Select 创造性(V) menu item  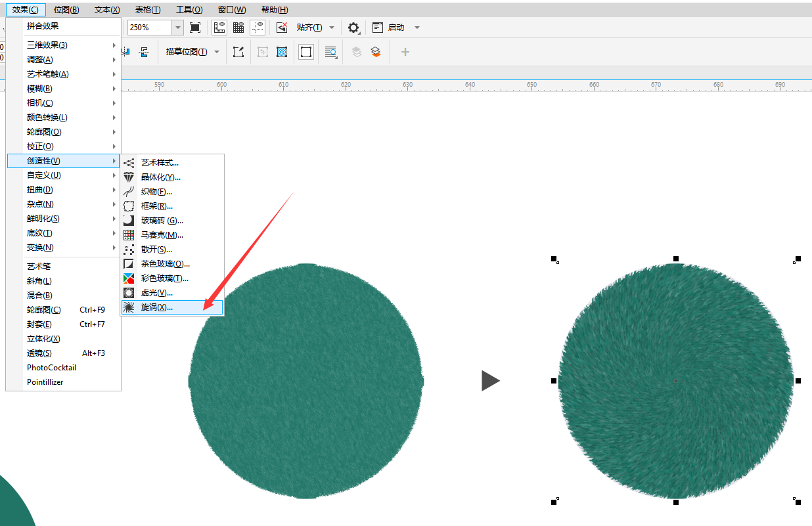click(x=64, y=161)
